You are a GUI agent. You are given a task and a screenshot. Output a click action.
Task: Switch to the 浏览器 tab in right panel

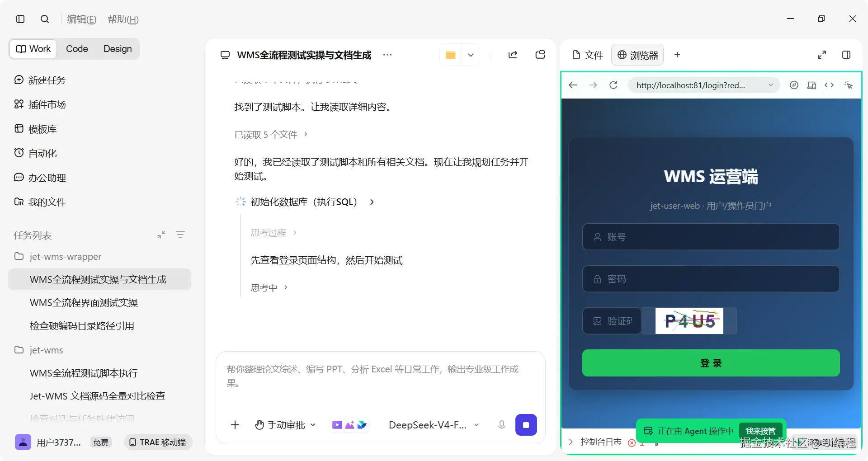(x=637, y=55)
